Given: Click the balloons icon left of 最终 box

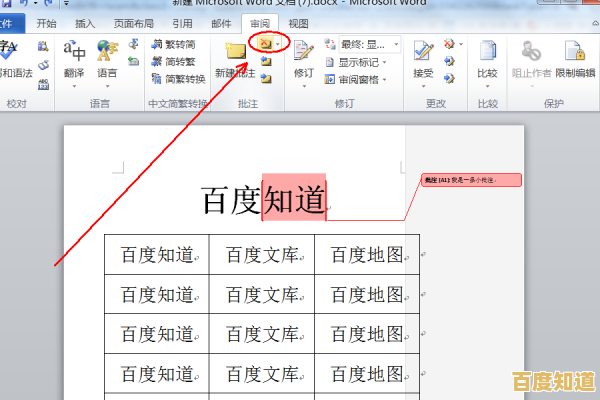Looking at the screenshot, I should (329, 44).
